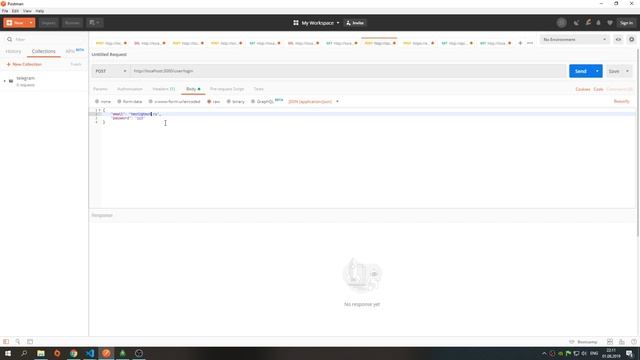Click the Import button in header
The height and width of the screenshot is (360, 640).
[x=48, y=23]
